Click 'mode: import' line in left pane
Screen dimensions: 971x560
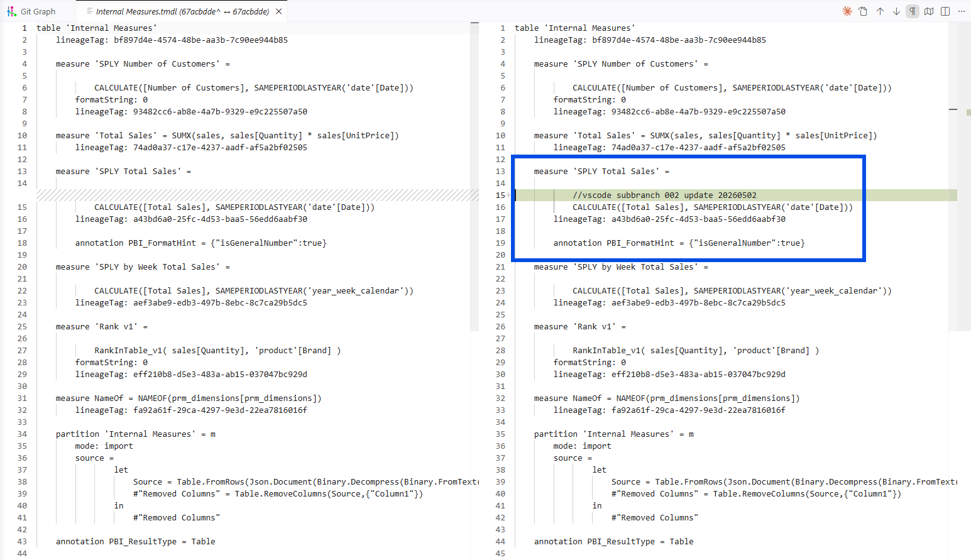pos(104,446)
